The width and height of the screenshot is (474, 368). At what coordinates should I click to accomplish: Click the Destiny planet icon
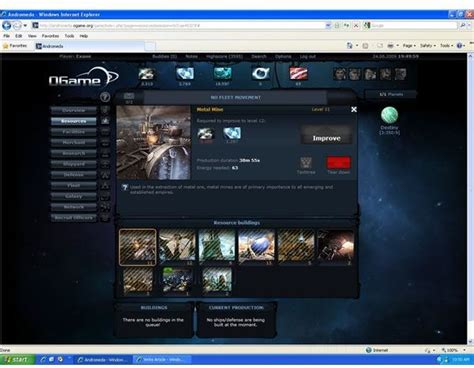389,115
